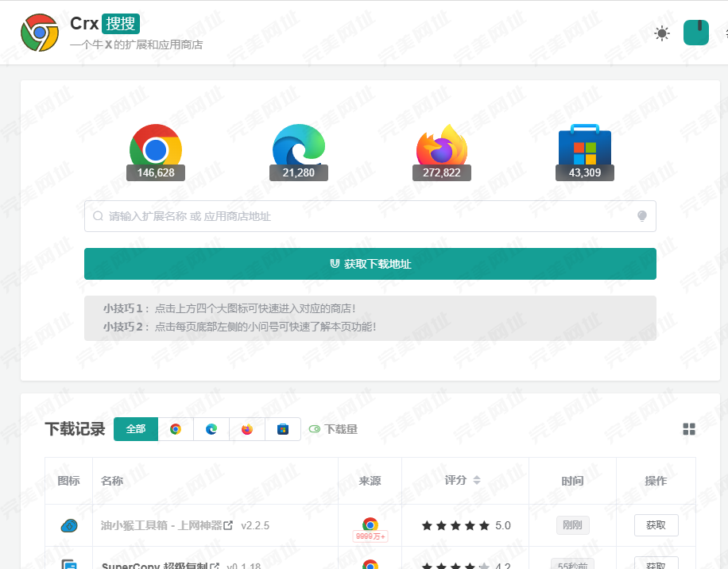The image size is (728, 569).
Task: Select the 全部 filter tab
Action: pos(136,429)
